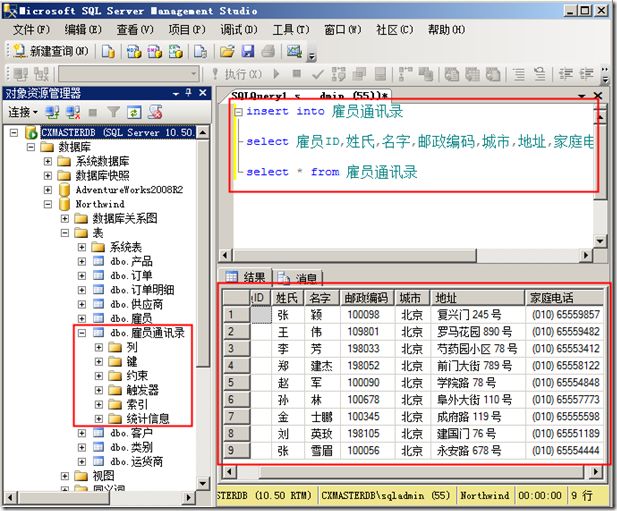Click the Filter funnel icon

click(x=113, y=113)
